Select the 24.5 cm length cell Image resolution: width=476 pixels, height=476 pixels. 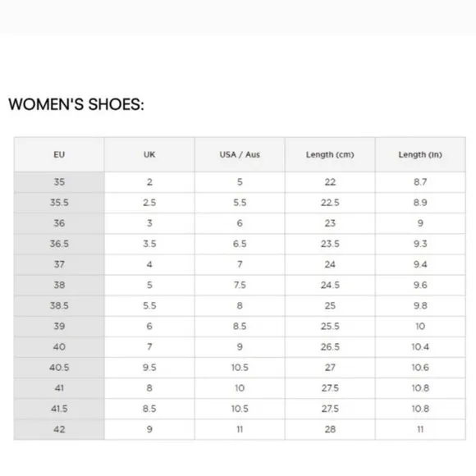click(x=330, y=285)
